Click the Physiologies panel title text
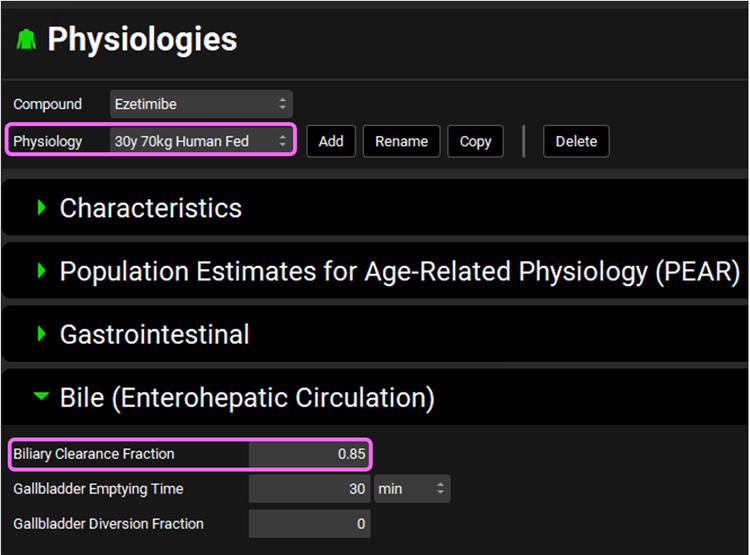The width and height of the screenshot is (750, 555). tap(142, 40)
